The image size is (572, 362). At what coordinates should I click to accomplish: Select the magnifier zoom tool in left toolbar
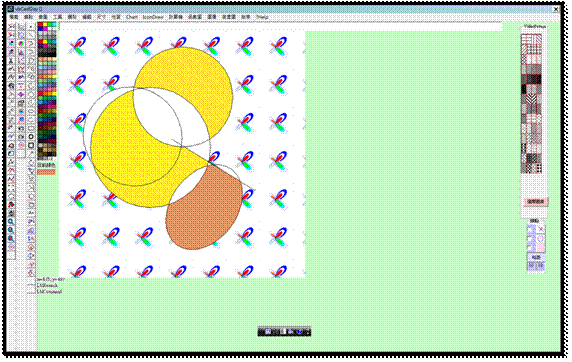(11, 222)
